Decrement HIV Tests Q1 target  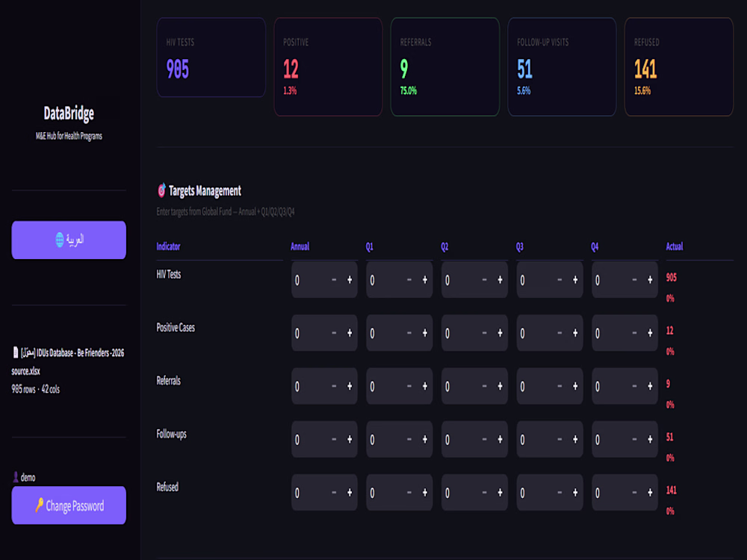click(409, 280)
